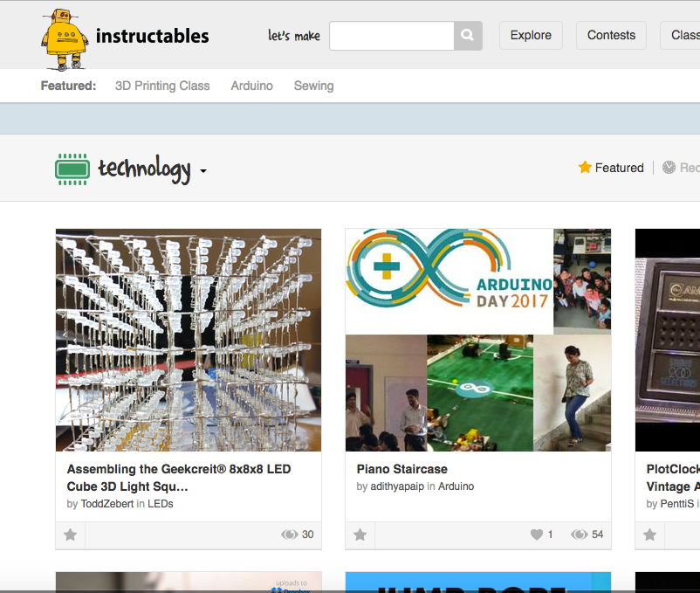Open the LED cube project thumbnail
Image resolution: width=700 pixels, height=593 pixels.
pyautogui.click(x=189, y=340)
